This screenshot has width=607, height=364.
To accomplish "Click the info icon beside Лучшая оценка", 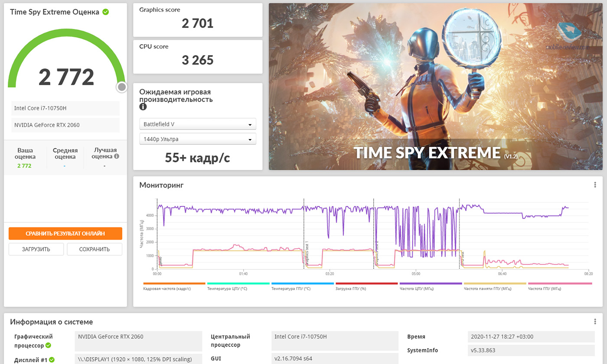I will point(116,156).
